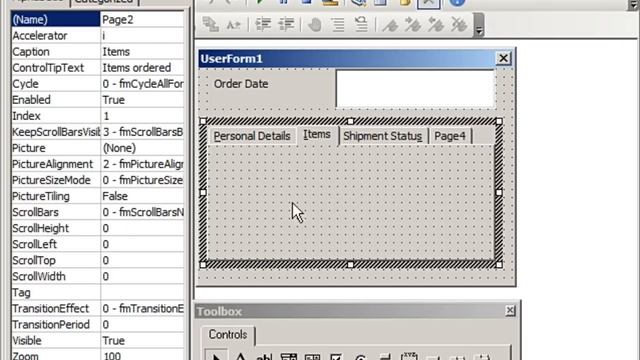Viewport: 640px width, 360px height.
Task: Click the Uncomment Block icon
Action: pyautogui.click(x=361, y=24)
